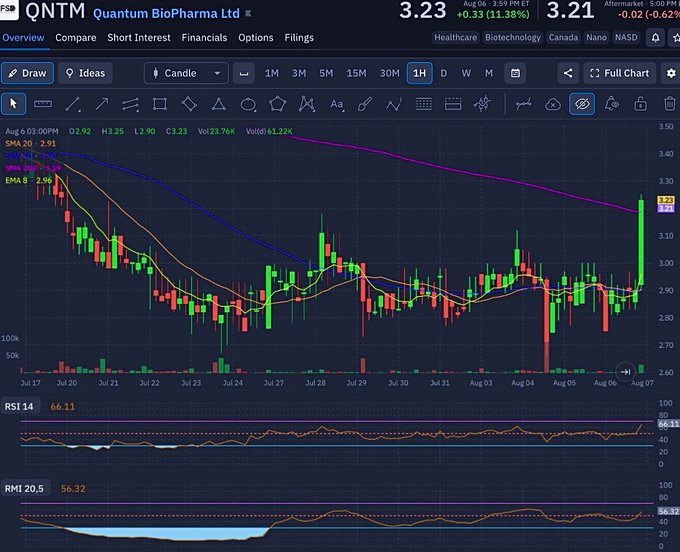This screenshot has height=552, width=680.
Task: Select the 3M timeframe
Action: click(x=299, y=73)
